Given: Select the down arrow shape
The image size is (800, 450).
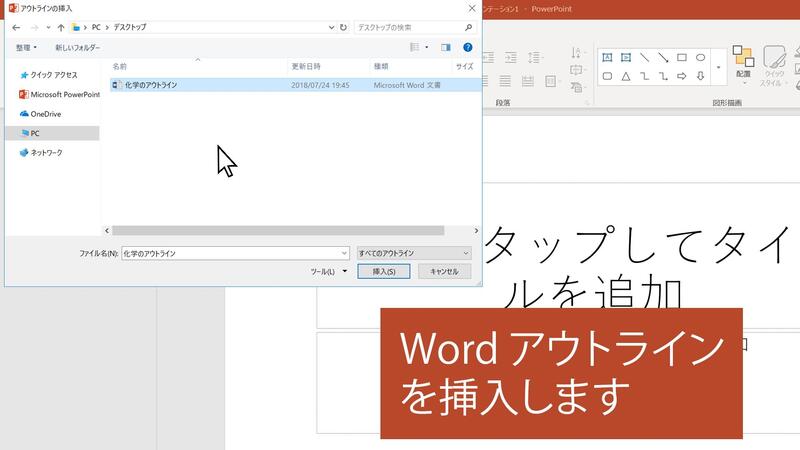Looking at the screenshot, I should 701,76.
